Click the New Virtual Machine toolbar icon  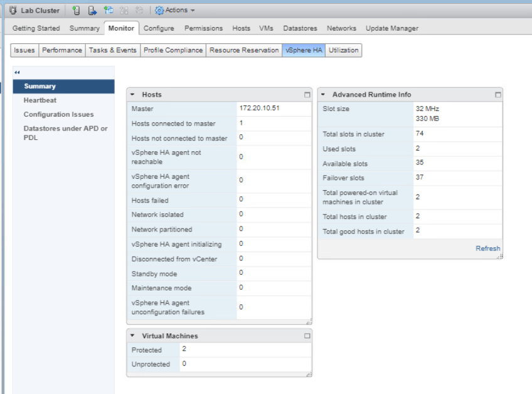109,11
